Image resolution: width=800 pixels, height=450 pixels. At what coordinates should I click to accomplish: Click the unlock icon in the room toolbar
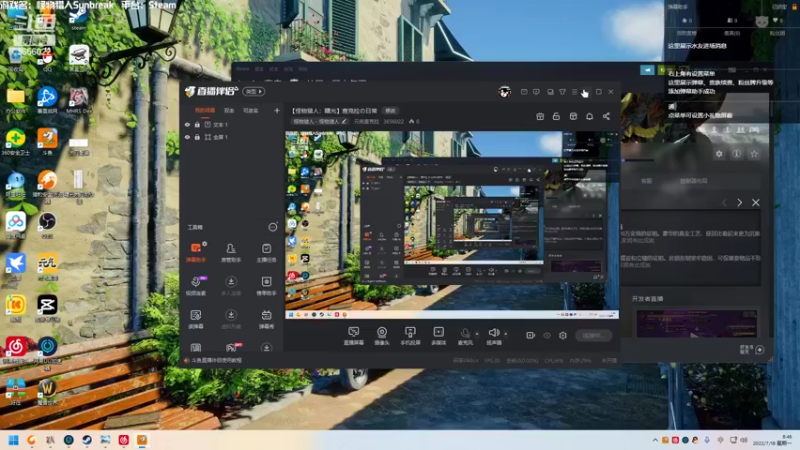pyautogui.click(x=556, y=116)
